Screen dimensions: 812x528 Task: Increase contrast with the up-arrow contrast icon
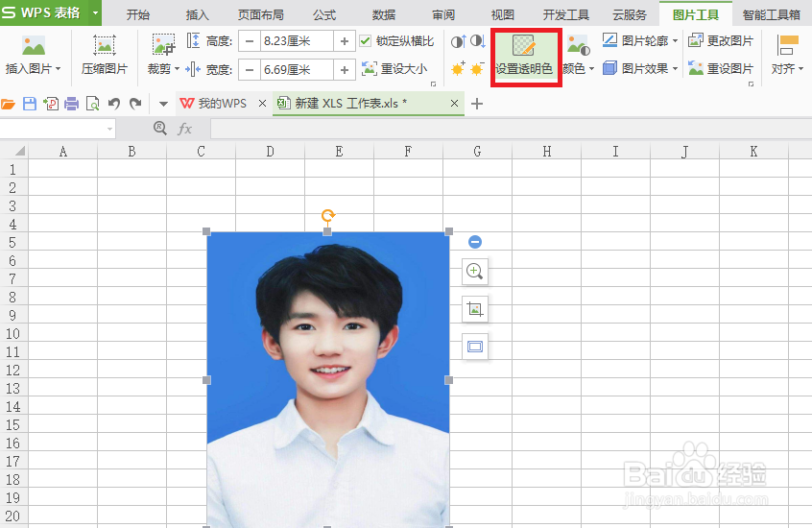pyautogui.click(x=458, y=41)
